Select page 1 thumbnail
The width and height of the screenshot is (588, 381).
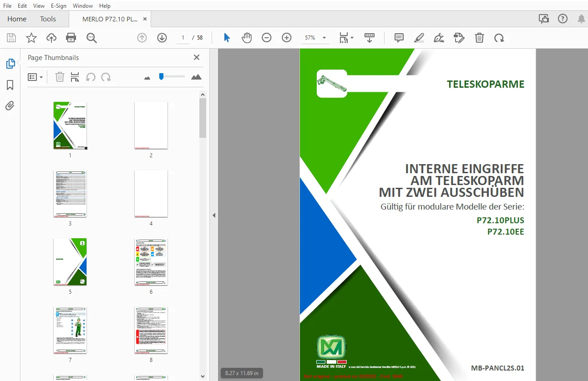click(70, 125)
